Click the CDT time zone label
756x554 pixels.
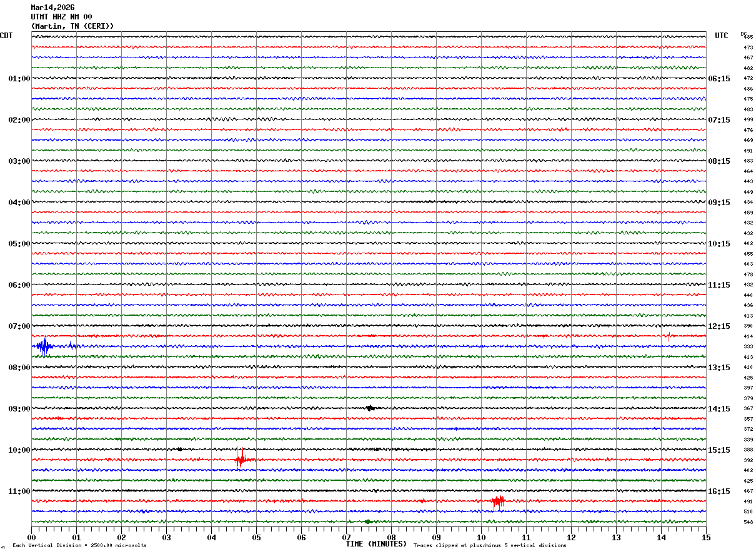point(6,36)
